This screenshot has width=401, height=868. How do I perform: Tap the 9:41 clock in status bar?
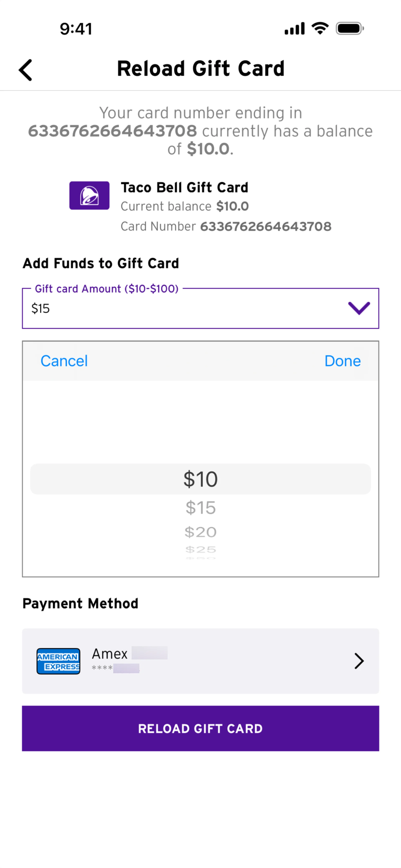pyautogui.click(x=76, y=29)
